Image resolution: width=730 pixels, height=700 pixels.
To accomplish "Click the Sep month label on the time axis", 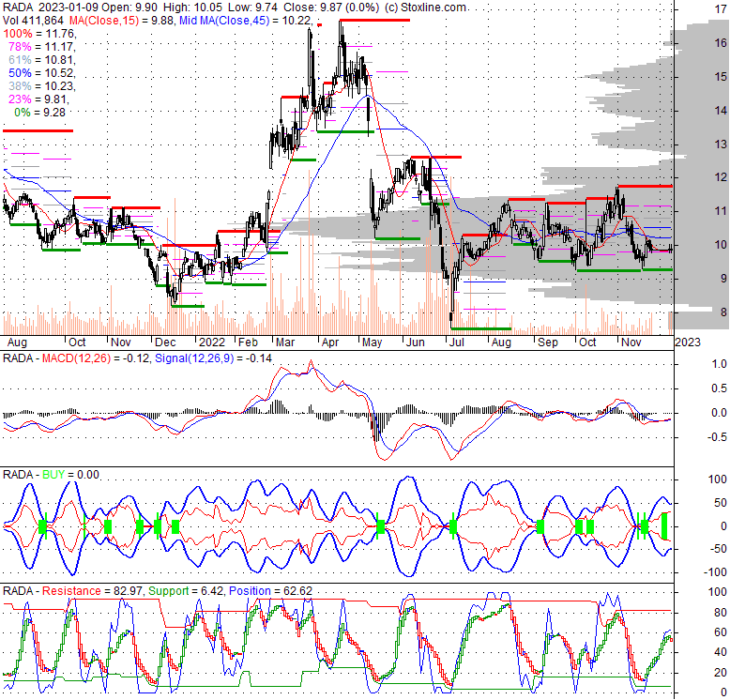I will pos(548,342).
